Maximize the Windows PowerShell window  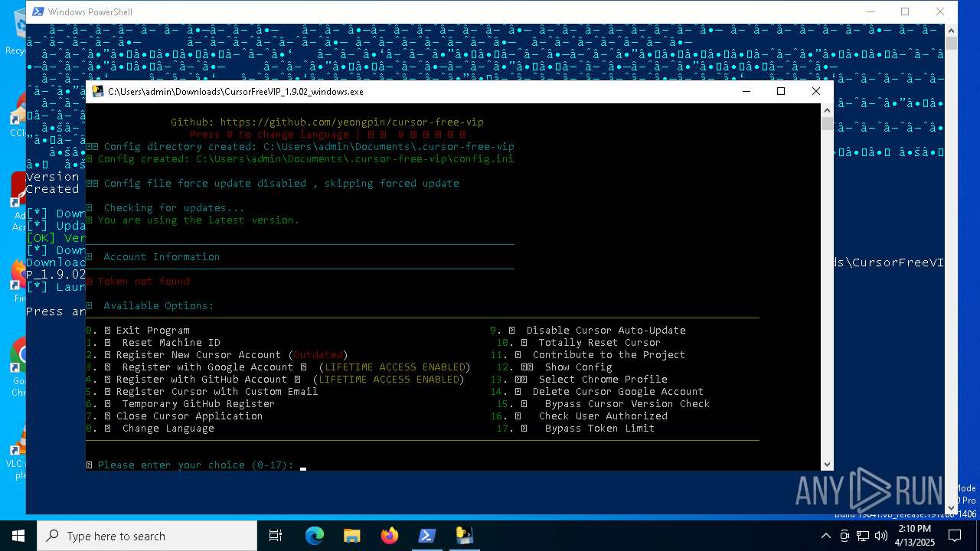pos(905,11)
